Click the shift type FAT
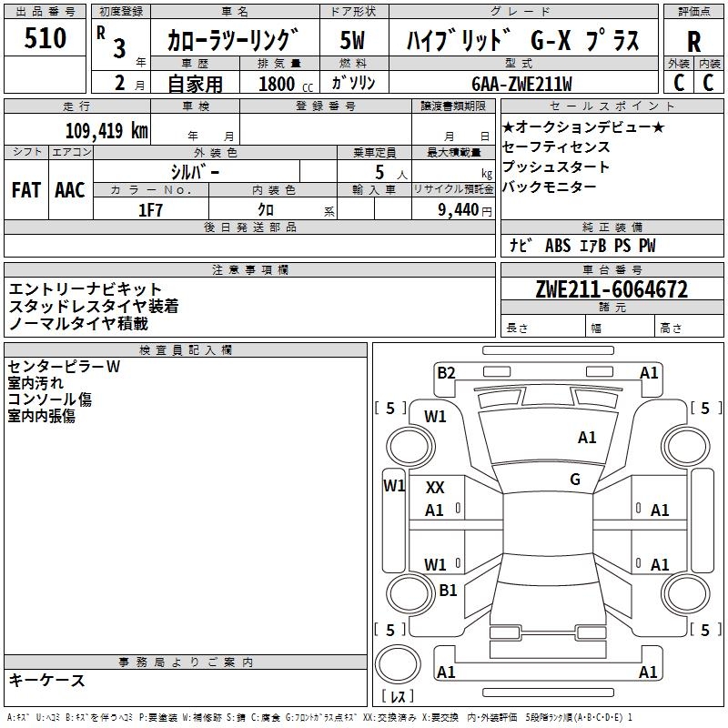728x728 pixels. tap(26, 190)
